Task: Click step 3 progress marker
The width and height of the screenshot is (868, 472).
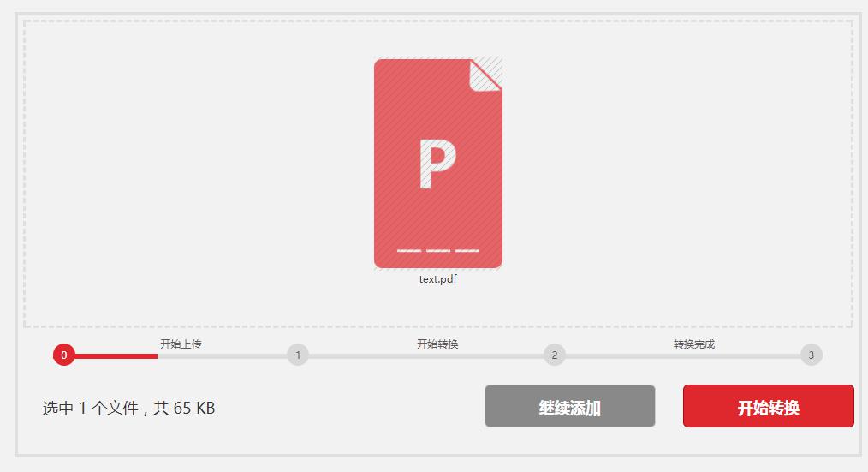Action: coord(811,355)
